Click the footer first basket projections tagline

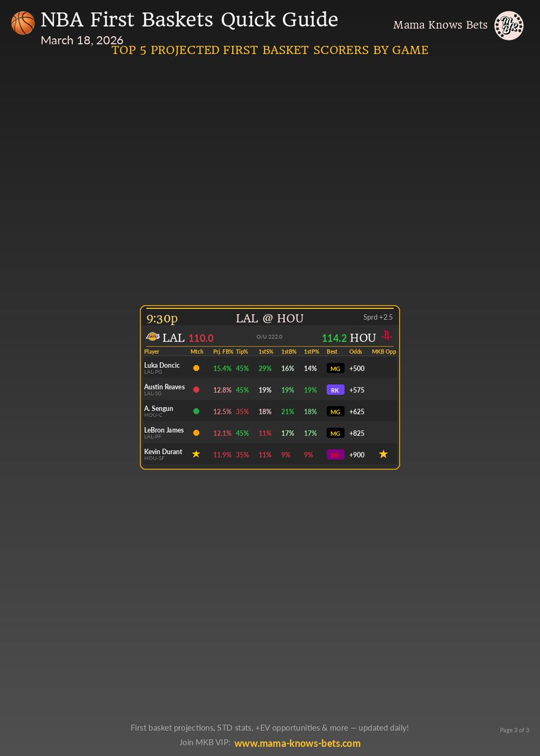(270, 728)
